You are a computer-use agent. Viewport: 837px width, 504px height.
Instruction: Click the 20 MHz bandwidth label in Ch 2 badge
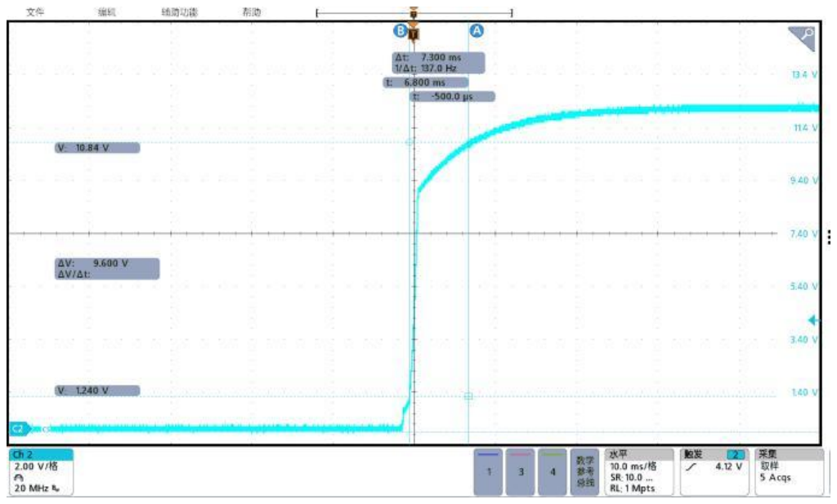pyautogui.click(x=32, y=488)
